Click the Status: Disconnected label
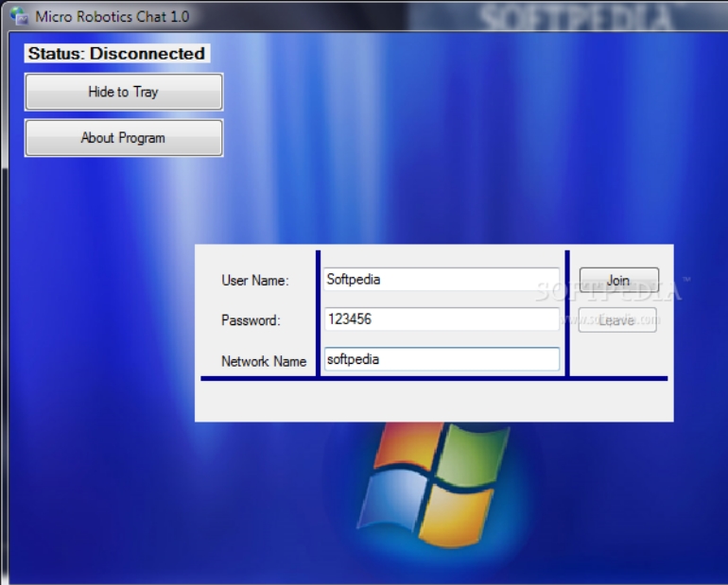The width and height of the screenshot is (728, 585). (116, 54)
